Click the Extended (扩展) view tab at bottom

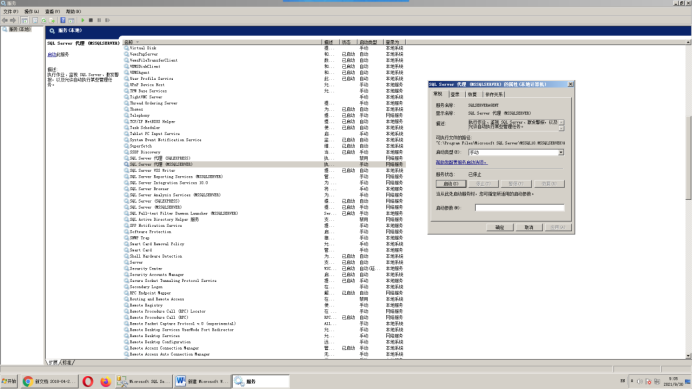pos(53,362)
